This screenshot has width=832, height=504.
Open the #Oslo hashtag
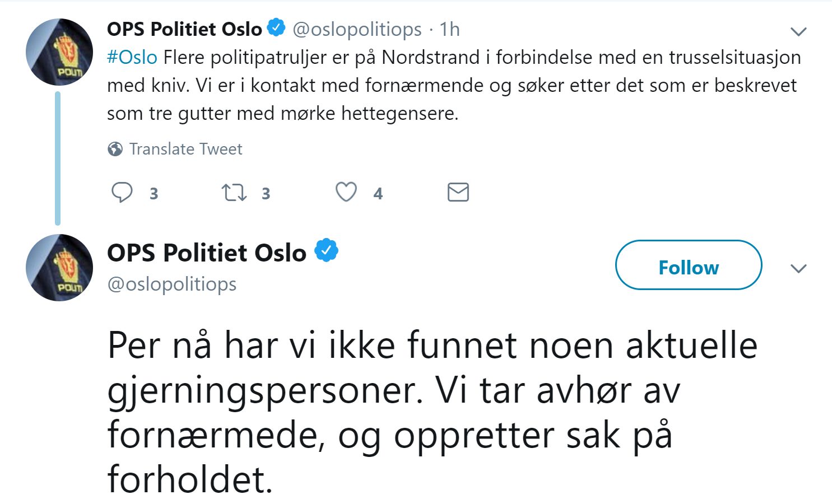pos(132,57)
